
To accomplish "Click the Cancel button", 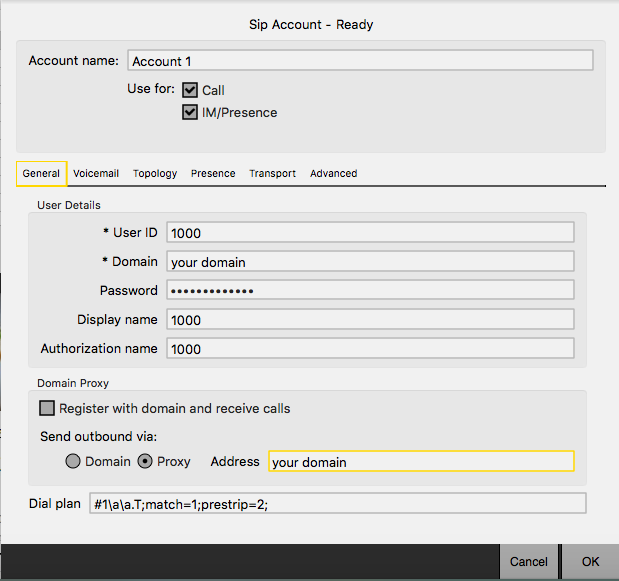I will pos(529,562).
